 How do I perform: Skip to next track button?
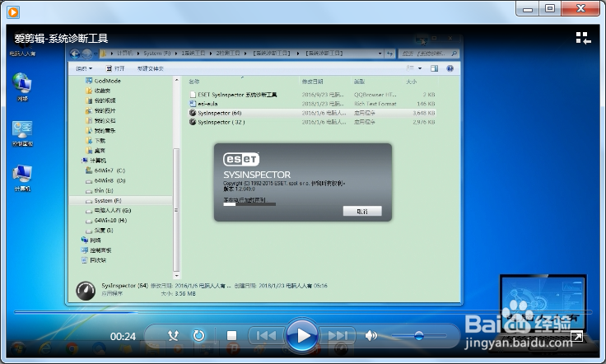338,335
